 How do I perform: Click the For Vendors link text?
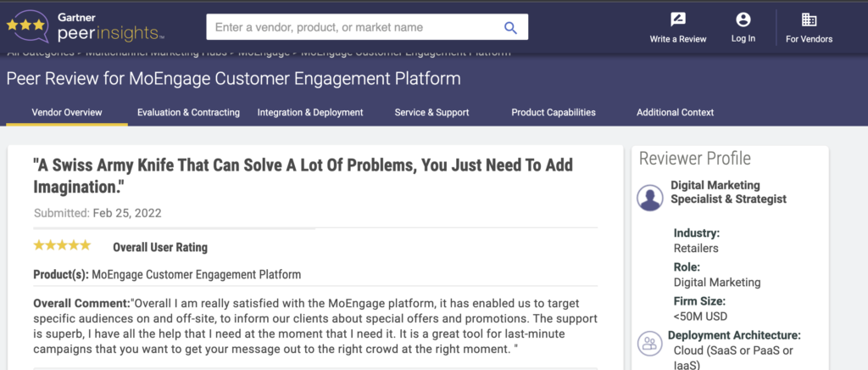810,39
